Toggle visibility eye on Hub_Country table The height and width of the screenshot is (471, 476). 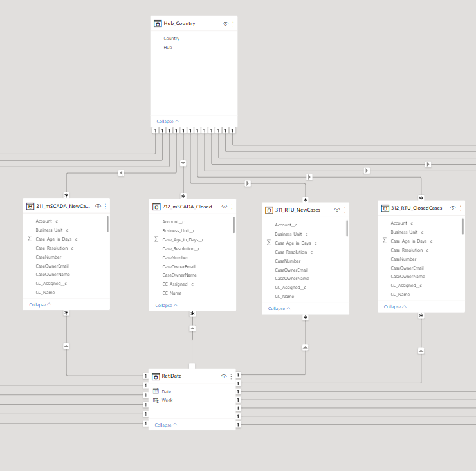point(225,24)
